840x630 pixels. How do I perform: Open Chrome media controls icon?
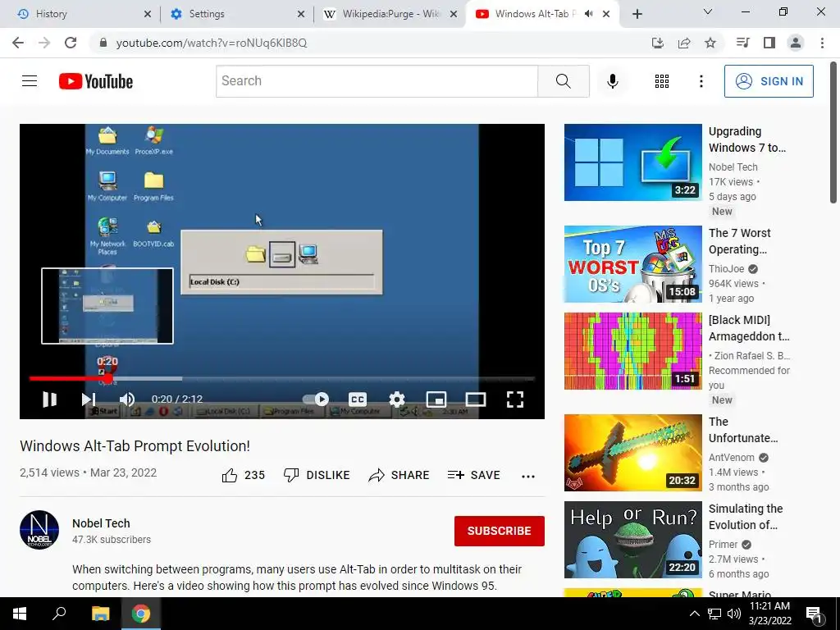(743, 43)
